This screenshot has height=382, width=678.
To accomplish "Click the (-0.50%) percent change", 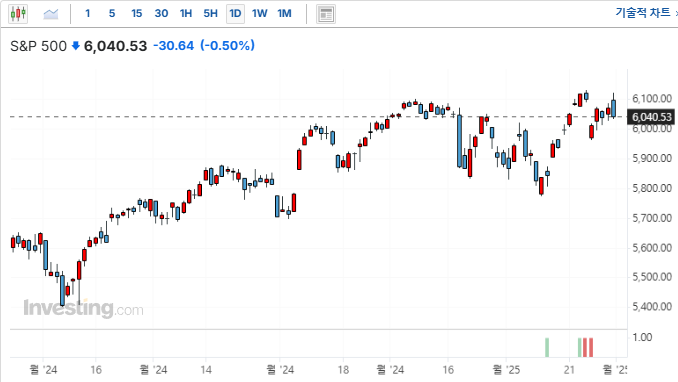I will click(227, 45).
